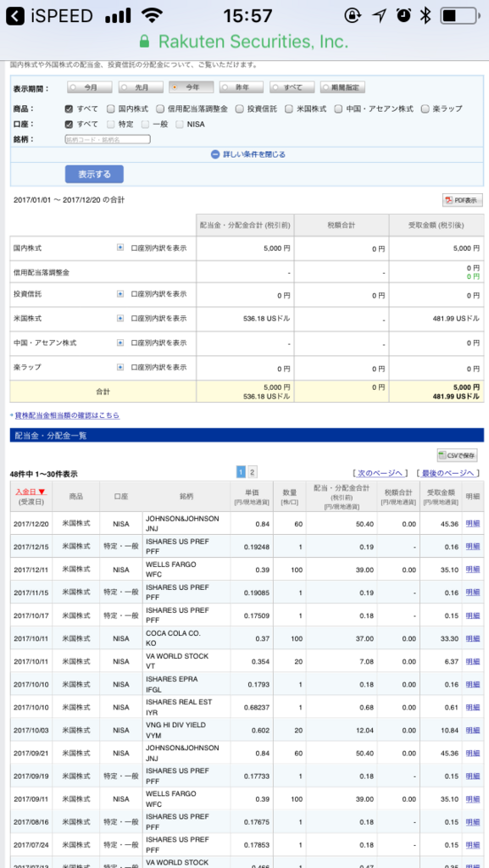Open 明細 for ISHARES EPRA IFGL row

pyautogui.click(x=473, y=684)
